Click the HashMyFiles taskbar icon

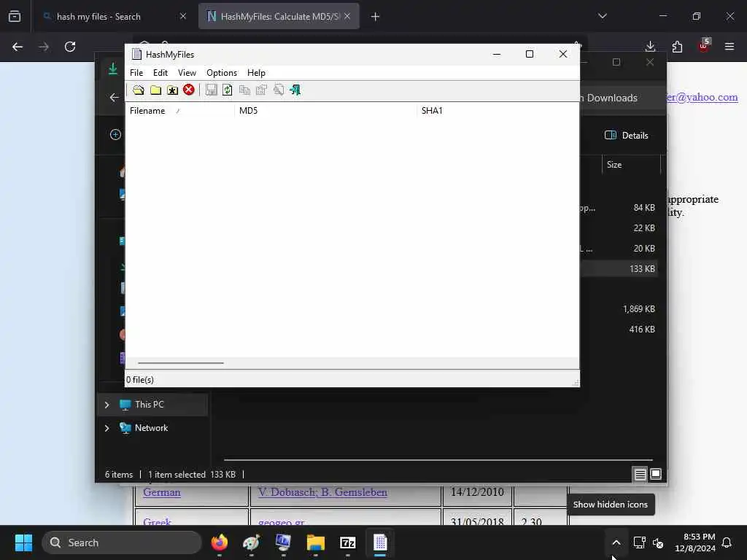[379, 542]
